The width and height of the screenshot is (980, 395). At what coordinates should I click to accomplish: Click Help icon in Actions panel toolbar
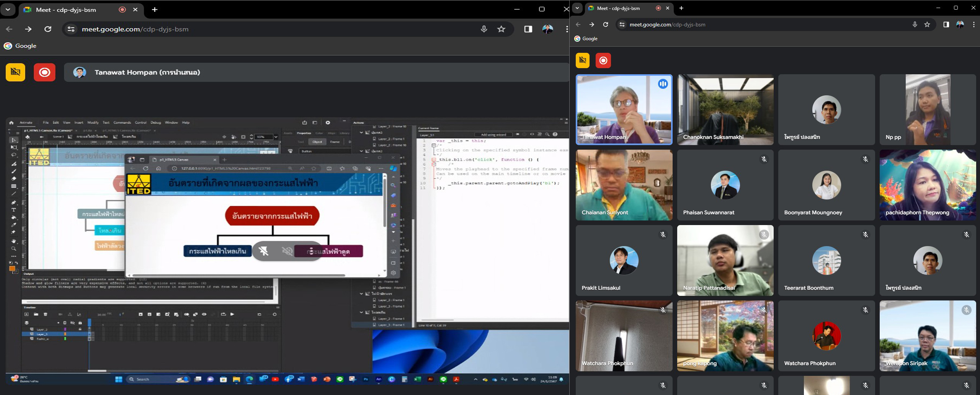point(555,134)
